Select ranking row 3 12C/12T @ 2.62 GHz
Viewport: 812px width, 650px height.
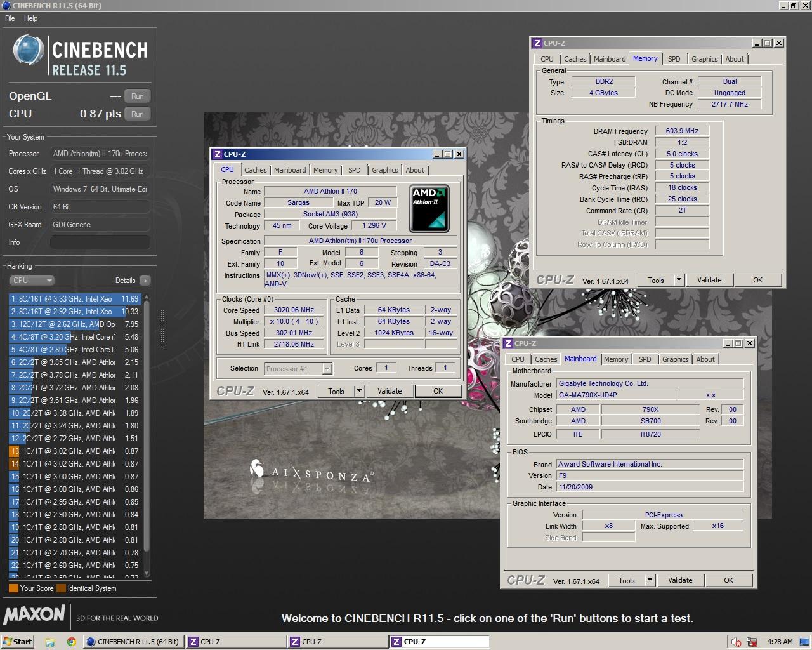[74, 324]
